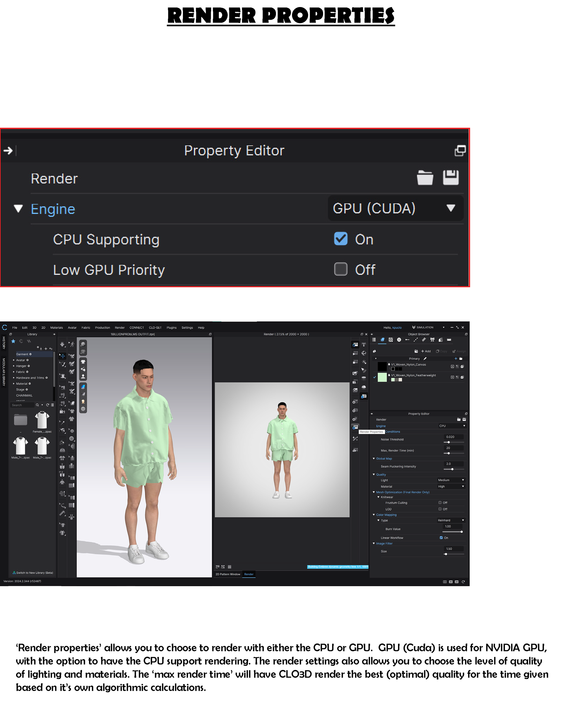This screenshot has height=728, width=562.
Task: Uncheck the Linear Workflow checkbox
Action: tap(441, 538)
